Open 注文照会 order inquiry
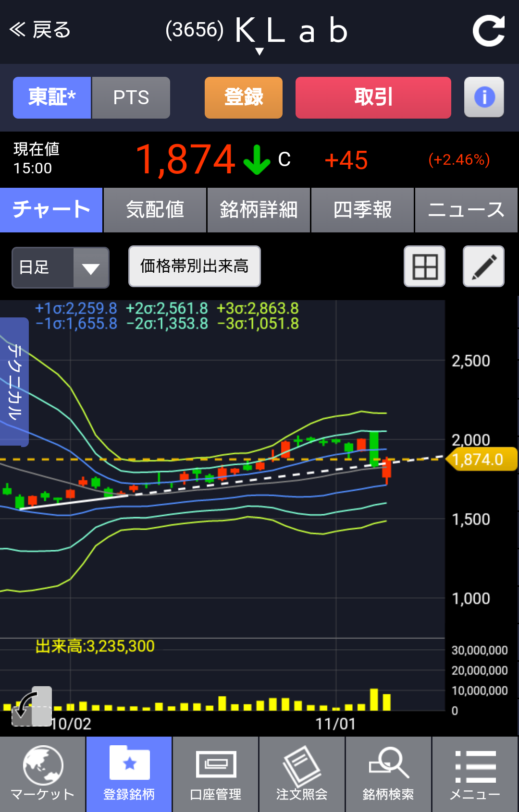Image resolution: width=519 pixels, height=812 pixels. [x=302, y=774]
